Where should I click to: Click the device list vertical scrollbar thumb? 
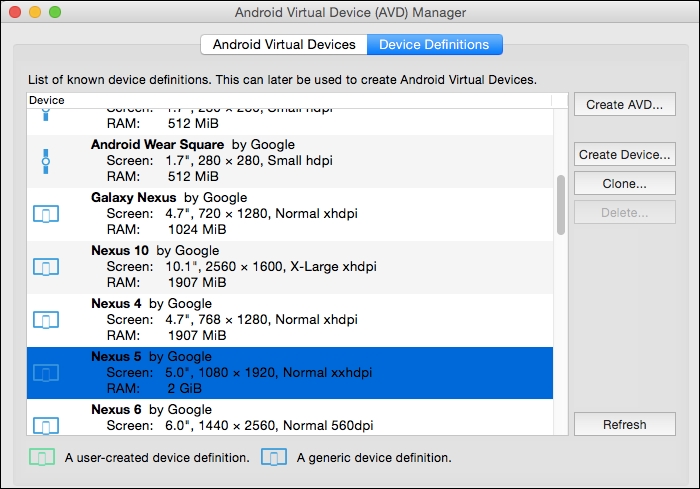tap(561, 205)
